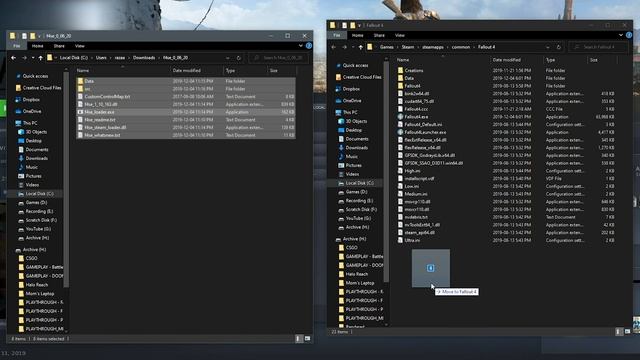Click the Fallout4Launcher.exe application icon
The image size is (640, 360).
click(400, 132)
